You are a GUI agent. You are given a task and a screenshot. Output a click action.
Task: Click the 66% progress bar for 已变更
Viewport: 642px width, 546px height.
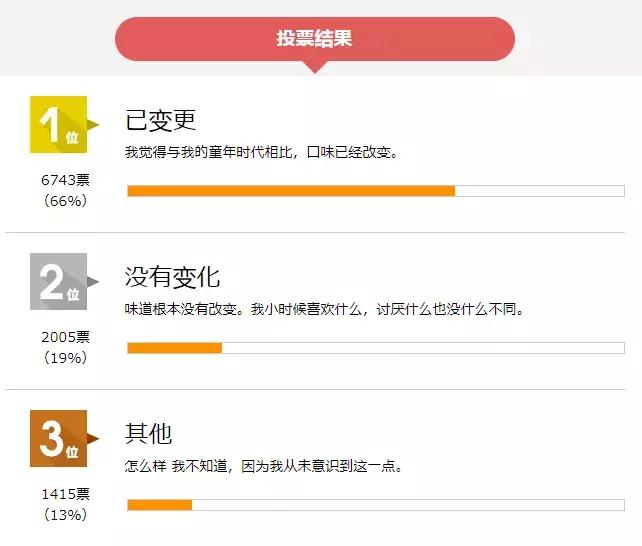click(x=375, y=191)
